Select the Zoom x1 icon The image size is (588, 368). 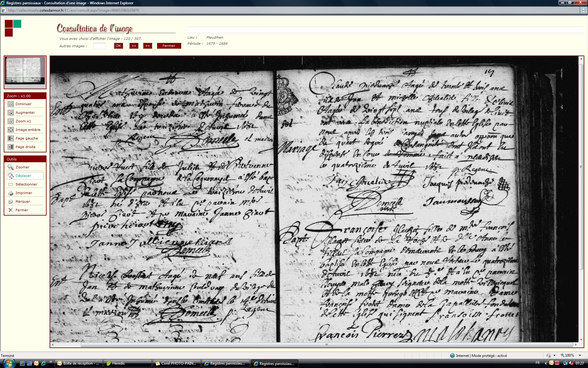(x=11, y=121)
